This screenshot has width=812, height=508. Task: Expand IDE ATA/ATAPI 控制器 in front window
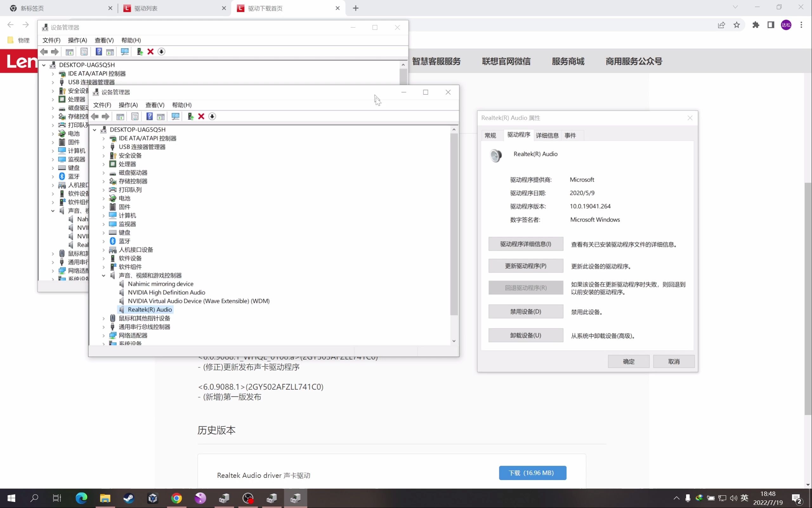click(x=104, y=138)
